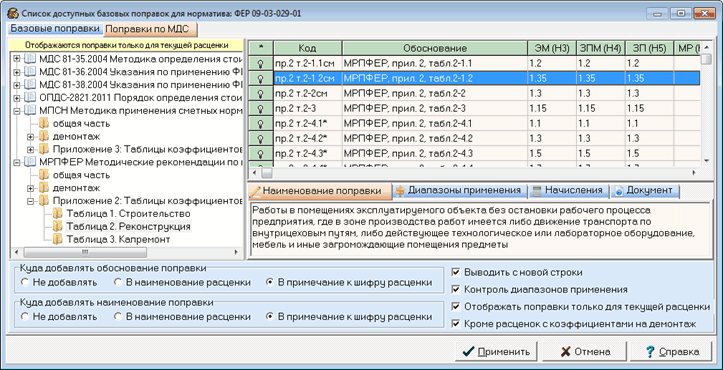Switch to Поправки по МДС tab
Screen dimensions: 723x370
coord(151,29)
